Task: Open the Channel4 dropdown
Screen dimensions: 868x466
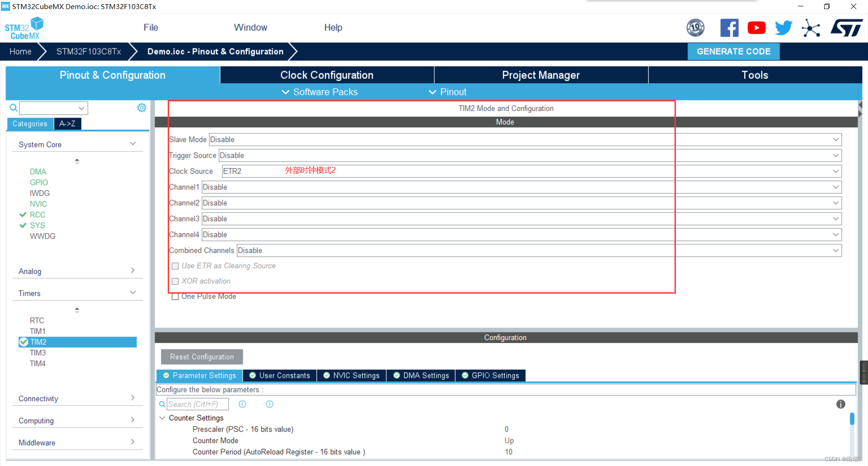Action: click(x=522, y=234)
